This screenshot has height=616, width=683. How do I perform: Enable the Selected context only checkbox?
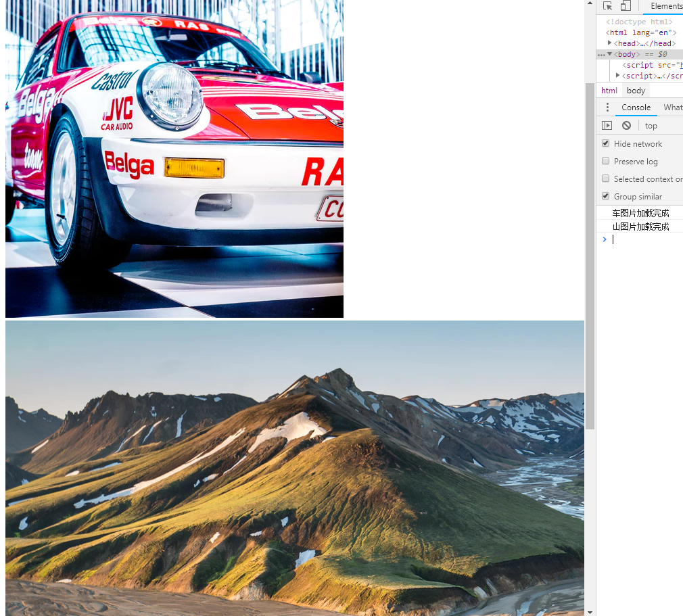click(x=605, y=179)
